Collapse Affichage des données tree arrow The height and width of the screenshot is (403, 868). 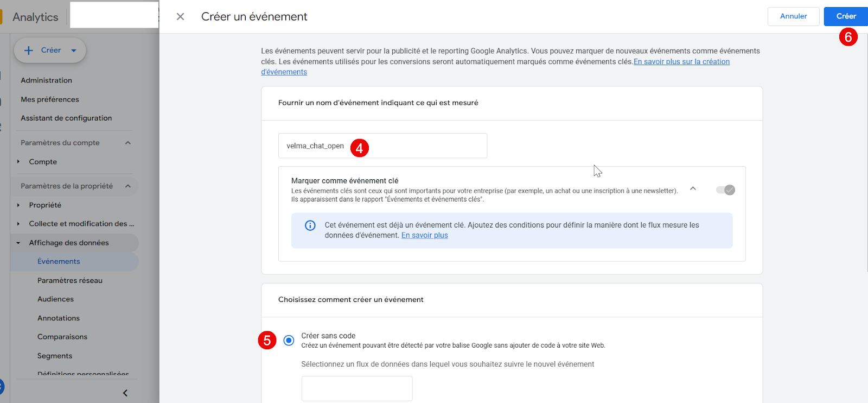pyautogui.click(x=18, y=243)
